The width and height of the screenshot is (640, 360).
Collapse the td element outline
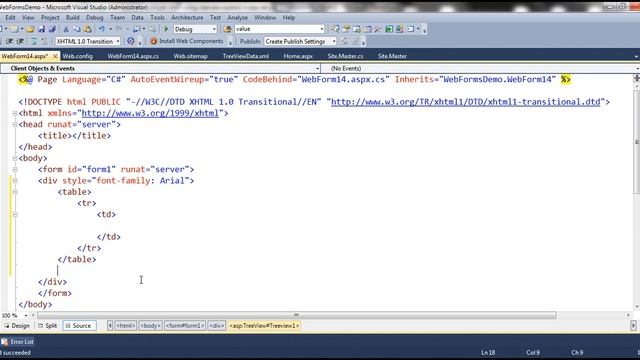click(x=15, y=214)
